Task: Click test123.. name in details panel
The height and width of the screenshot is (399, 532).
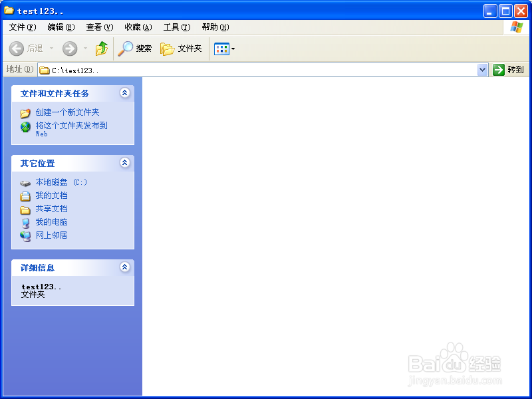Action: 41,287
